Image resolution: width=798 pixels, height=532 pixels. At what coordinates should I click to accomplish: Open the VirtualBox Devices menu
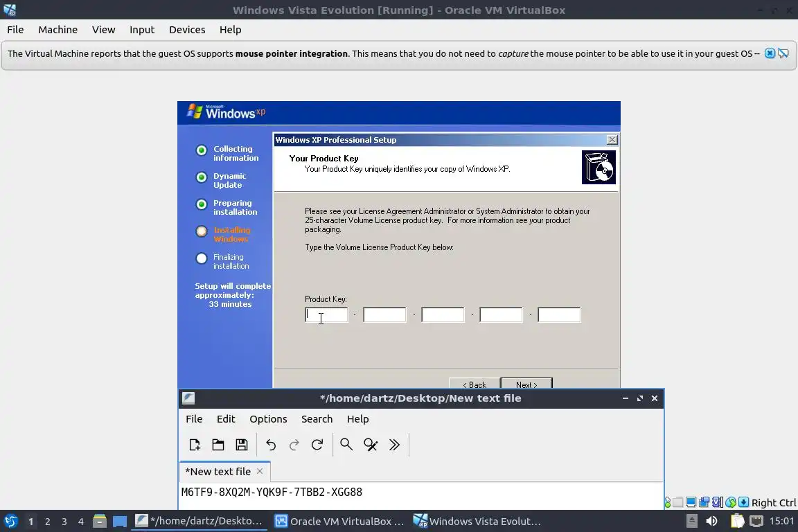pos(187,30)
